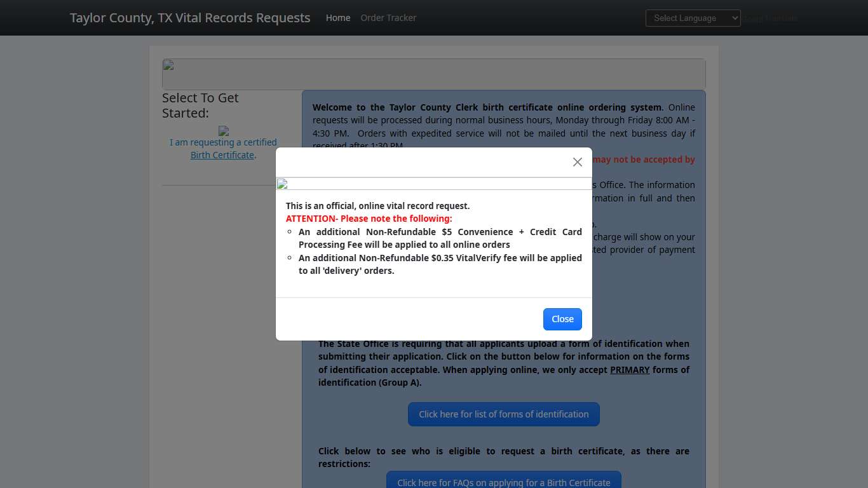Viewport: 868px width, 488px height.
Task: Click the VitalVerify fee bullet point
Action: click(440, 264)
